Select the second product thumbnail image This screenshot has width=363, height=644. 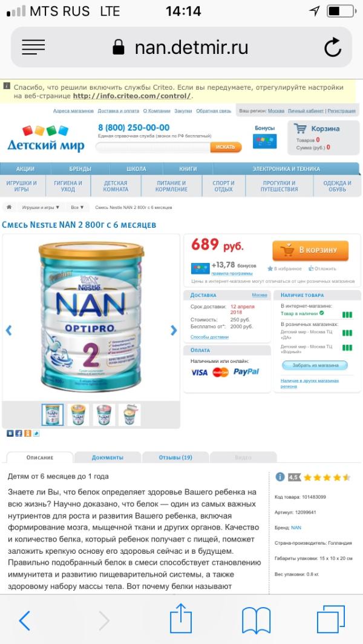click(78, 414)
